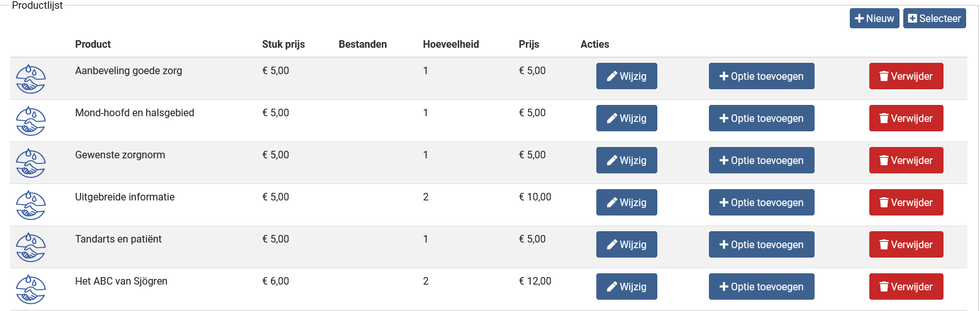Click the product icon beside Mond-hoofd en halsgebied
This screenshot has width=980, height=311.
tap(31, 121)
